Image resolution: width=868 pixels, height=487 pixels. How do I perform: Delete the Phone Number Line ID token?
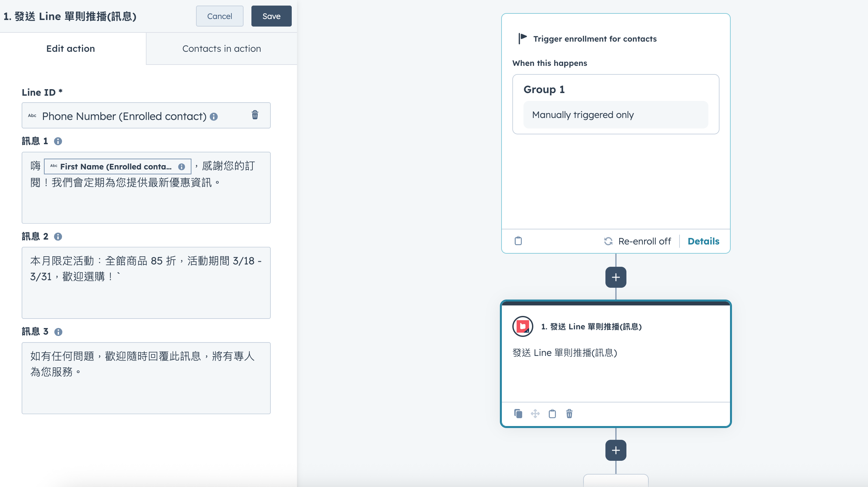[x=255, y=115]
